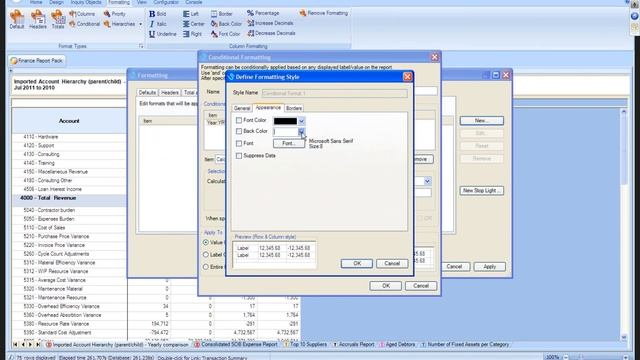Viewport: 640px width, 360px height.
Task: Select 4000 - Total Revenue row
Action: coord(69,198)
